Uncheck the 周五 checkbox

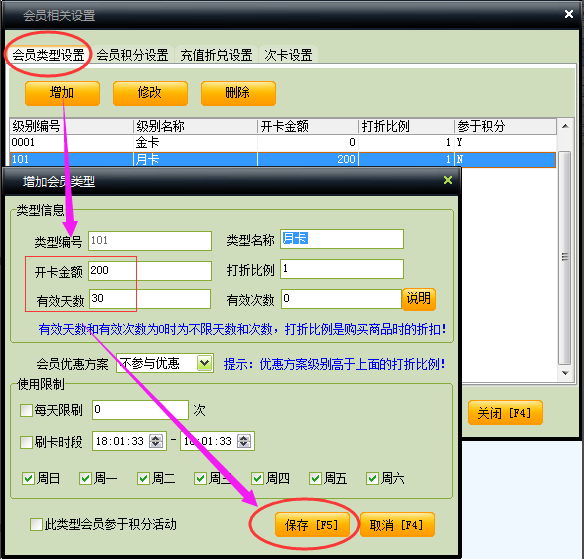[x=315, y=479]
